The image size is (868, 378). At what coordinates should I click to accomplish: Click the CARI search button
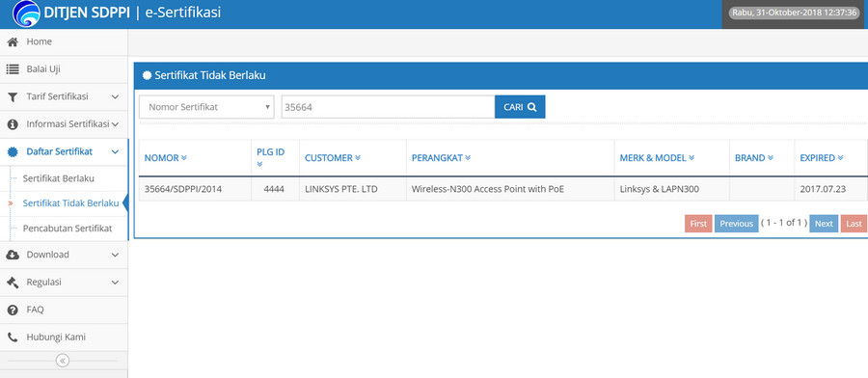pyautogui.click(x=520, y=107)
